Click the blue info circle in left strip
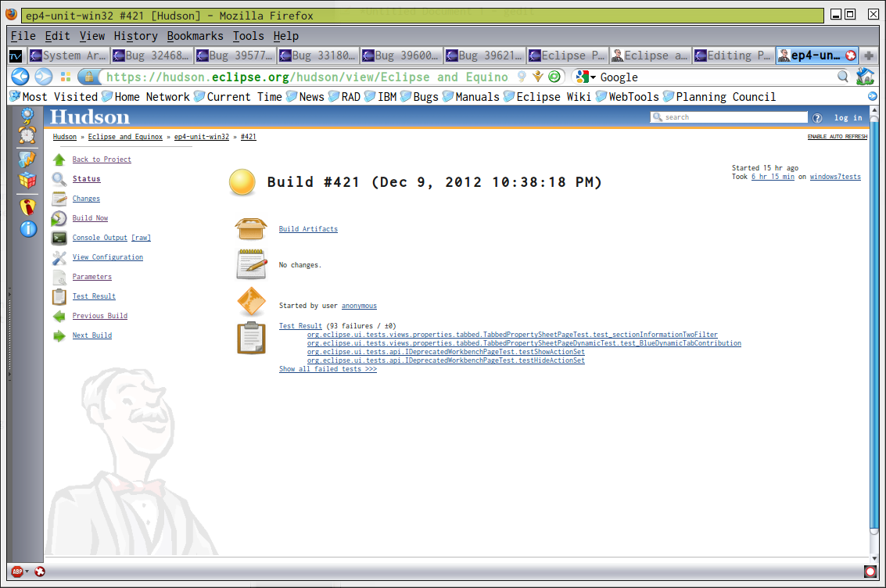This screenshot has height=588, width=886. tap(28, 229)
